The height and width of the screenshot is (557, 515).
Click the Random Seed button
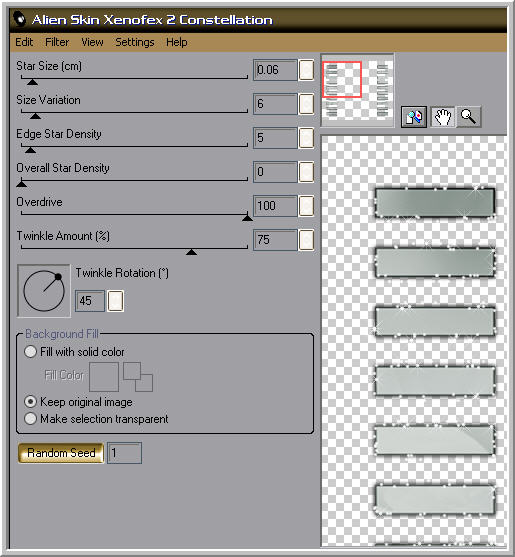click(x=61, y=453)
